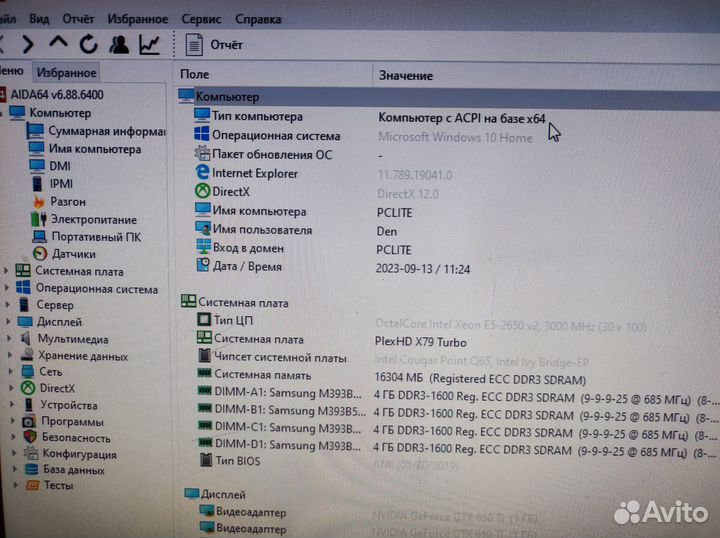The image size is (720, 538).
Task: Click the Дисплей section header in report
Action: [223, 494]
